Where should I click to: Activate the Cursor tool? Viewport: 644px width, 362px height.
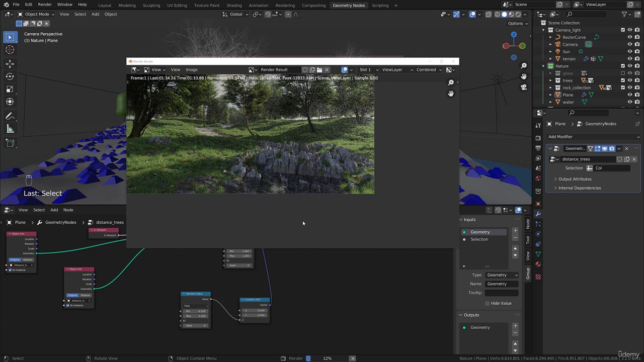pos(10,50)
